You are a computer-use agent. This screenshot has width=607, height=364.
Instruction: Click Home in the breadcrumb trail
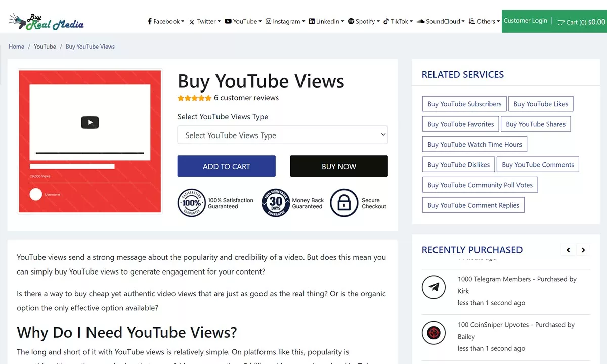16,46
